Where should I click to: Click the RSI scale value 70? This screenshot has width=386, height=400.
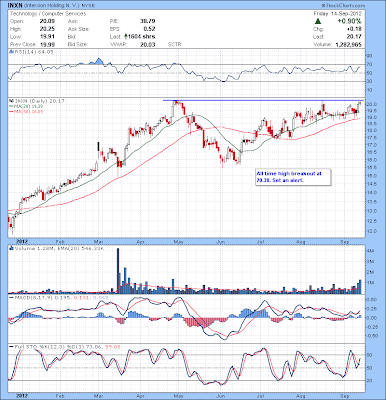pos(370,64)
